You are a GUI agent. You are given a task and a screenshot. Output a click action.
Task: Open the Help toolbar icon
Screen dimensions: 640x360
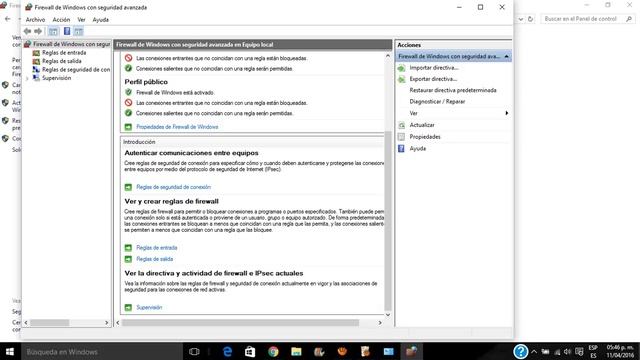click(x=67, y=31)
